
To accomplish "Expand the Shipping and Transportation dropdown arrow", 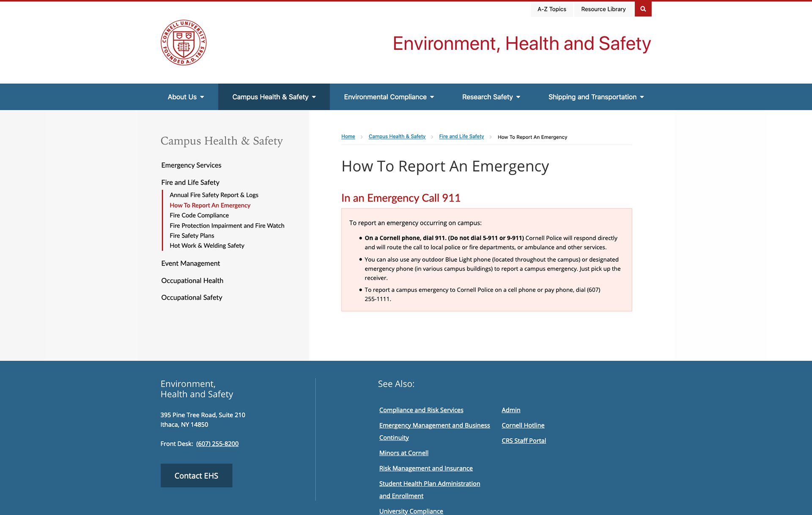I will 642,97.
